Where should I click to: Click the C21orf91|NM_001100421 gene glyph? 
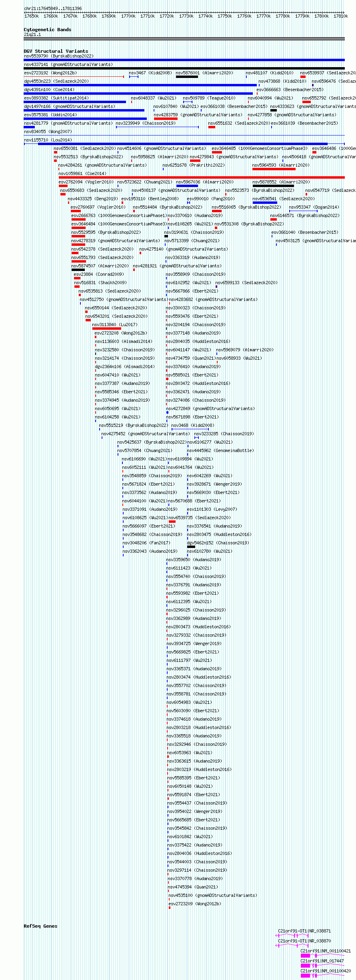(x=322, y=956)
